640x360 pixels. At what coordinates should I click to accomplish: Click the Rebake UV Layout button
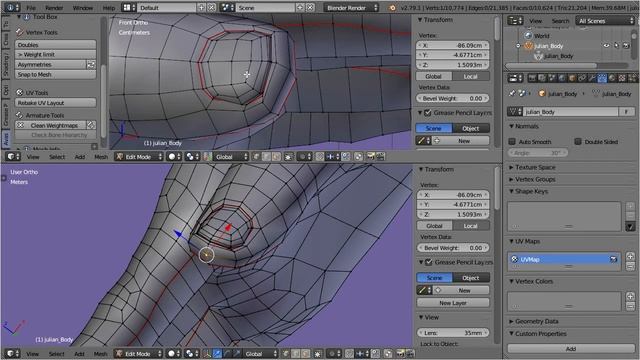click(56, 103)
